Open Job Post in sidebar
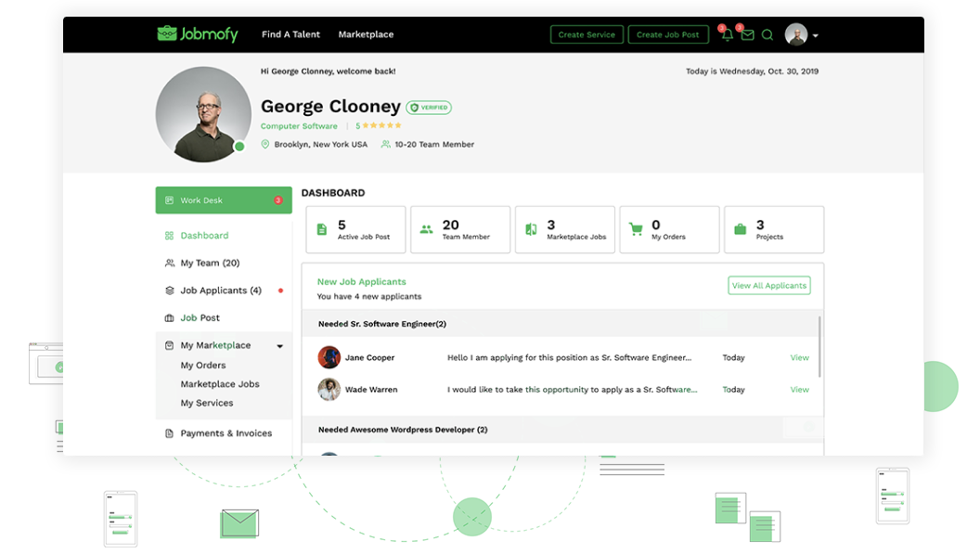The height and width of the screenshot is (554, 980). 200,317
